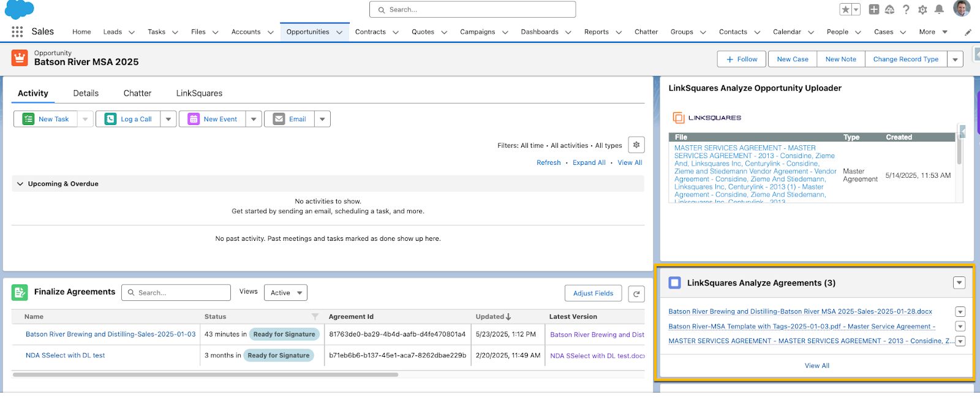Open the Setup gear icon
Screen dimensions: 980x399
click(x=922, y=9)
